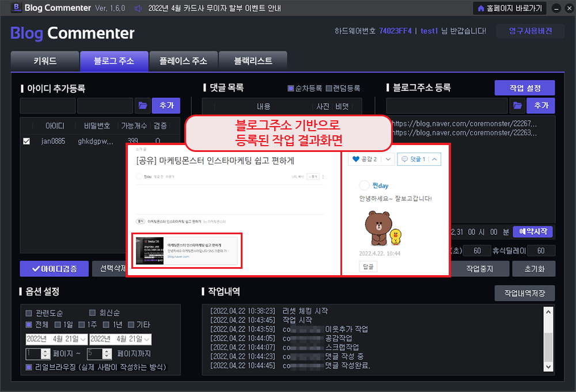Screen dimensions: 576x392
Task: Click 추가 button in blog address registration
Action: click(x=541, y=106)
